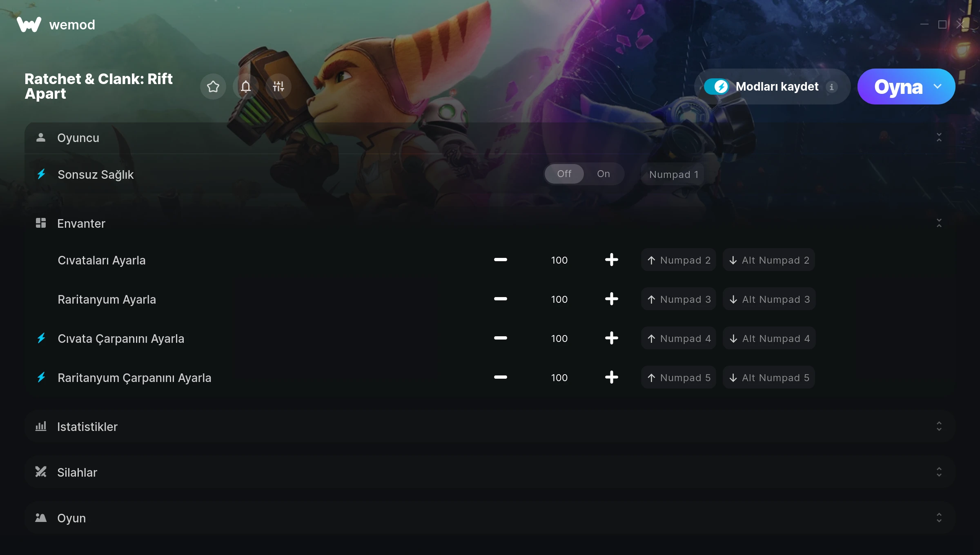Decrease Raritanyum Ayarla with the minus icon

coord(500,299)
